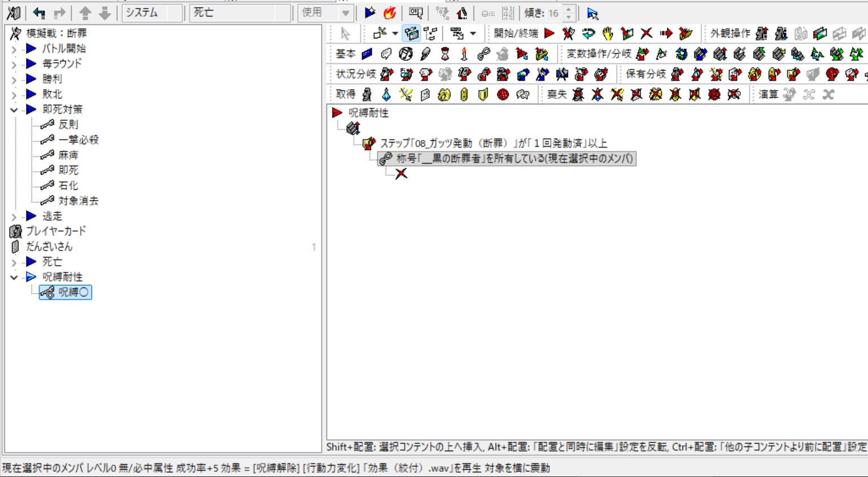The image size is (868, 477).
Task: Select the ステップ「08_ガッツ発動」 branch line
Action: pos(493,143)
